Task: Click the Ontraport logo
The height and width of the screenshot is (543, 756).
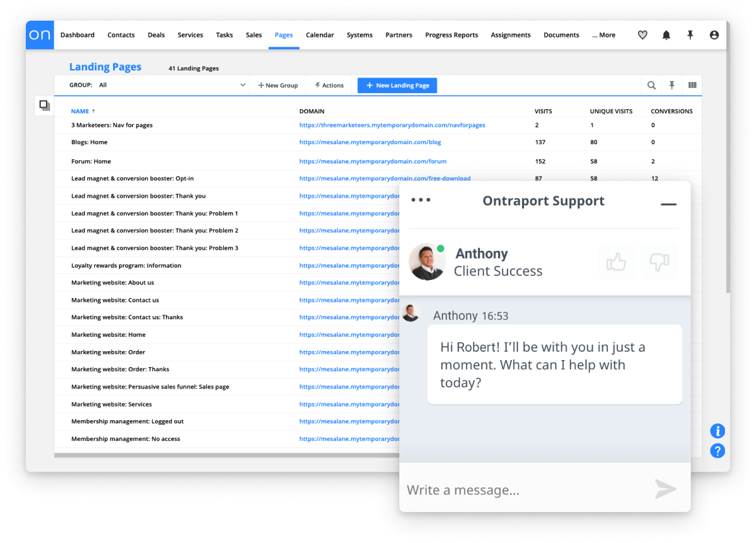Action: pyautogui.click(x=39, y=35)
